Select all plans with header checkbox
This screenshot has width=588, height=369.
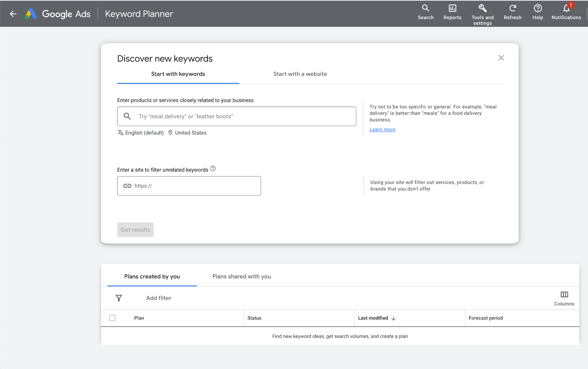point(112,318)
